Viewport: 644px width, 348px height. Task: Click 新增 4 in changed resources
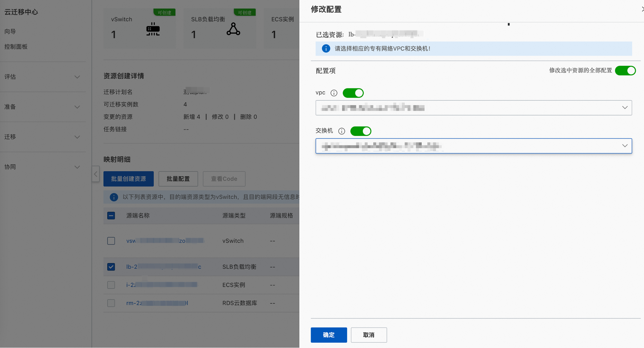pos(192,117)
